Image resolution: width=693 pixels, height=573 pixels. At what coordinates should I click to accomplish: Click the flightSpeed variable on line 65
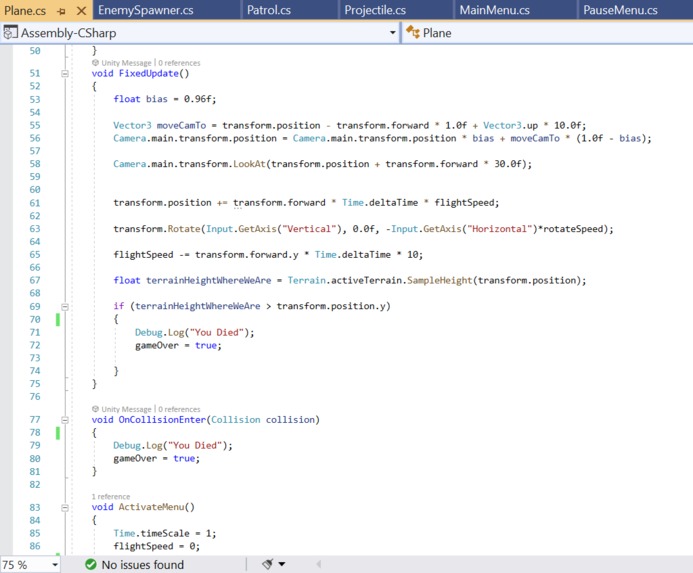coord(143,255)
